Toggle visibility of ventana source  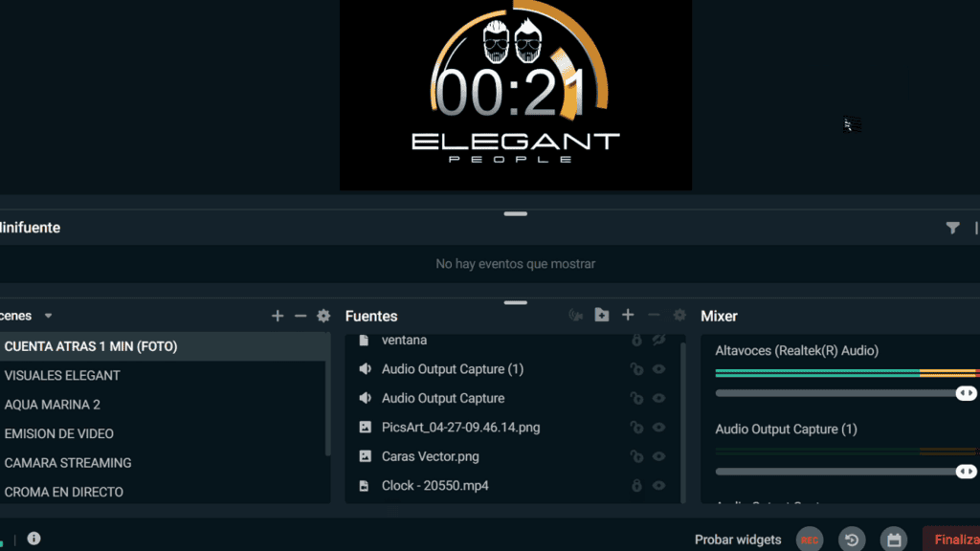coord(658,340)
